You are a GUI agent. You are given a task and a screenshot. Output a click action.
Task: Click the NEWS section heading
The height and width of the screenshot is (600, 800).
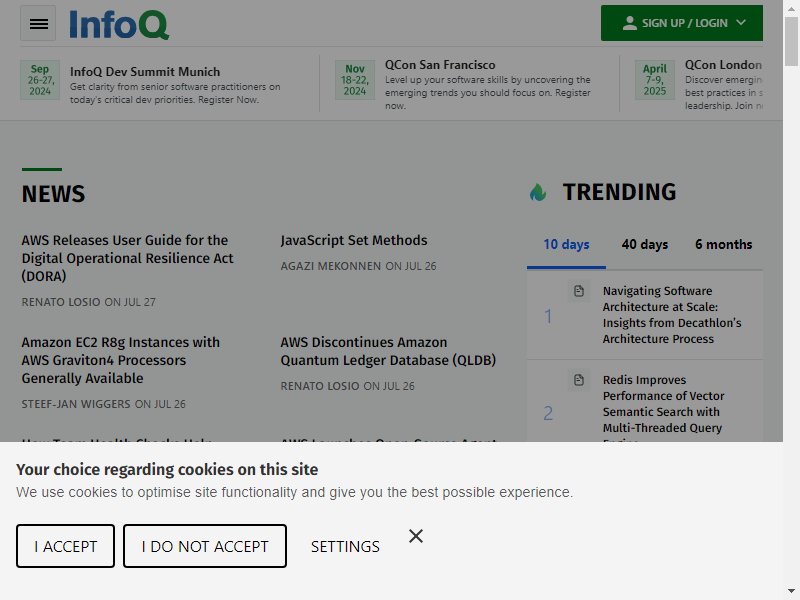pos(54,194)
